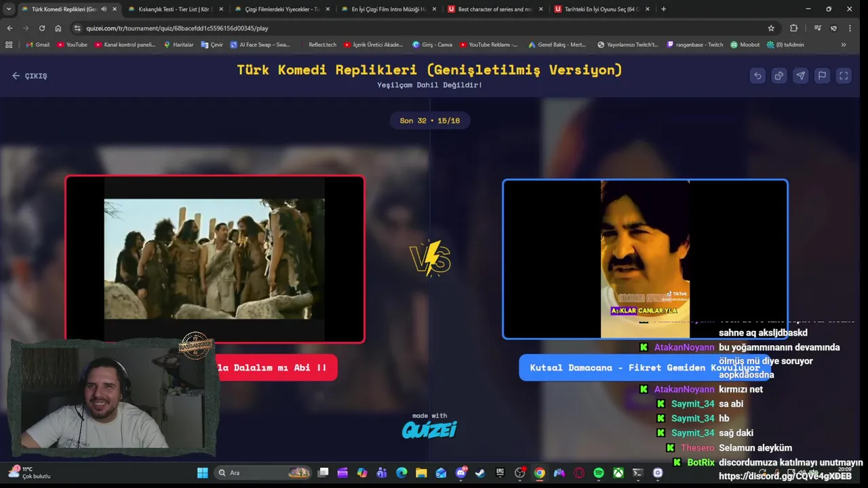Open the '(0) txAdmin' bookmark
The image size is (868, 488).
pyautogui.click(x=785, y=45)
